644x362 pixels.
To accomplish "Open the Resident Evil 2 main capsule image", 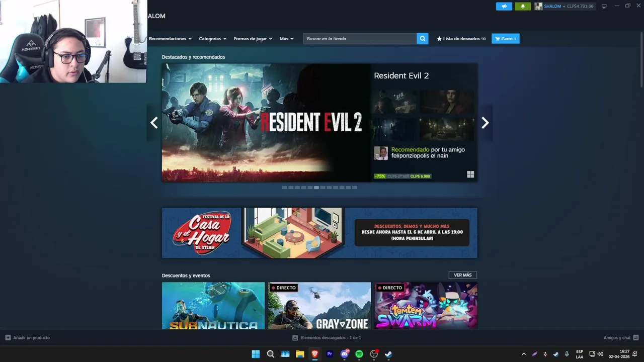I will pyautogui.click(x=266, y=123).
